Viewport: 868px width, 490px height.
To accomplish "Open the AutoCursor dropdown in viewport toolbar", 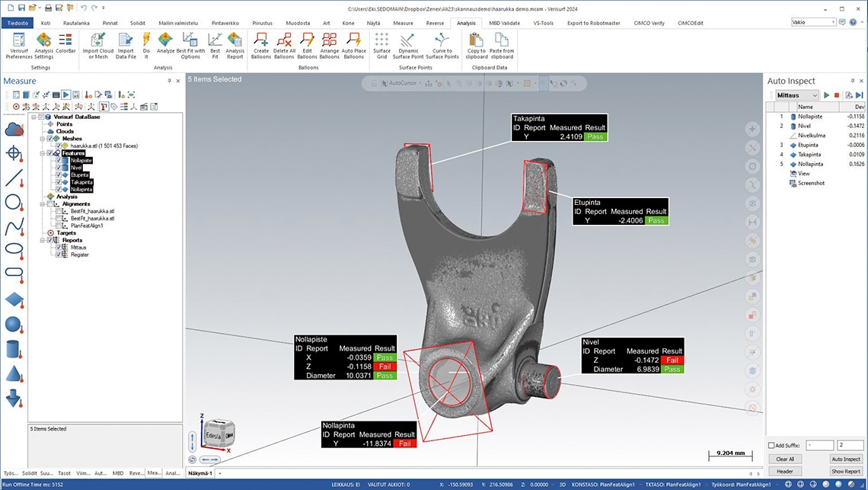I will coord(420,83).
